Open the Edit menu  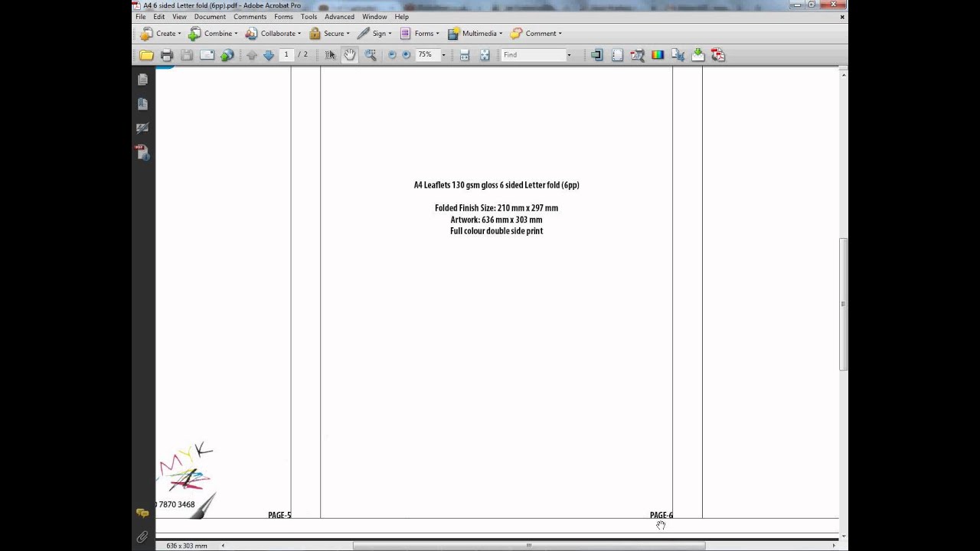click(x=158, y=17)
